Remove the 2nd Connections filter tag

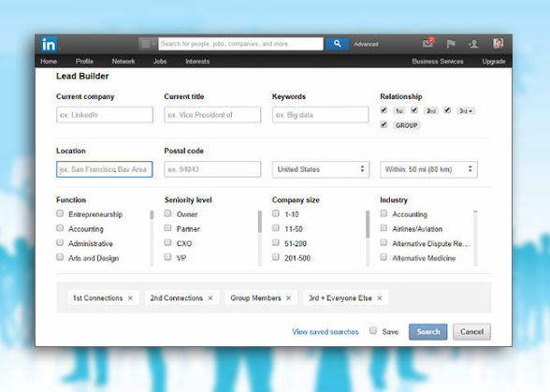click(210, 298)
